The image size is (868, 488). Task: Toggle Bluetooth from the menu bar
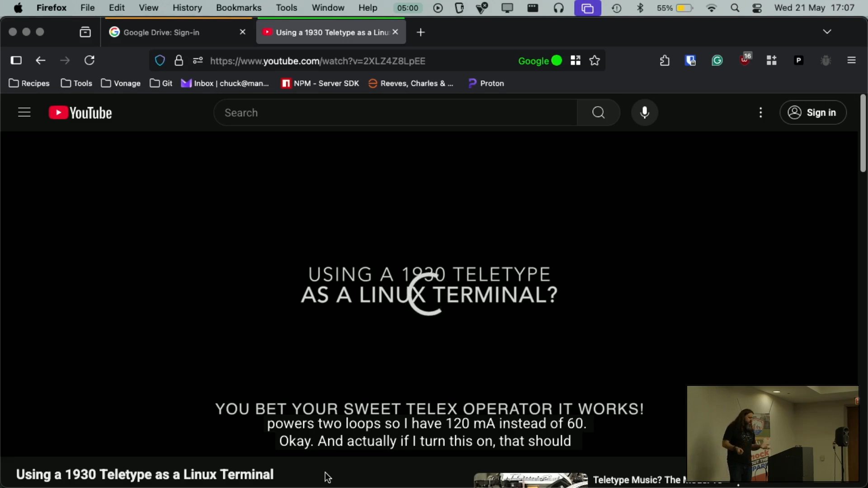[640, 8]
